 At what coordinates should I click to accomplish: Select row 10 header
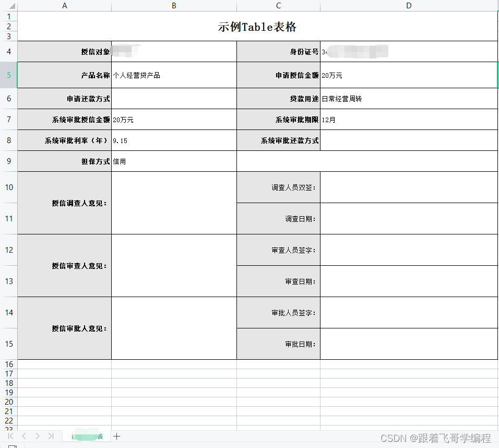pyautogui.click(x=8, y=187)
